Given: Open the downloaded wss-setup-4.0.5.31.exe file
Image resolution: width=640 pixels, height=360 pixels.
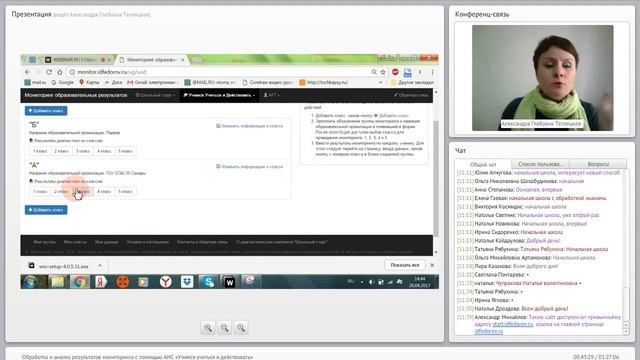Looking at the screenshot, I should pos(63,266).
